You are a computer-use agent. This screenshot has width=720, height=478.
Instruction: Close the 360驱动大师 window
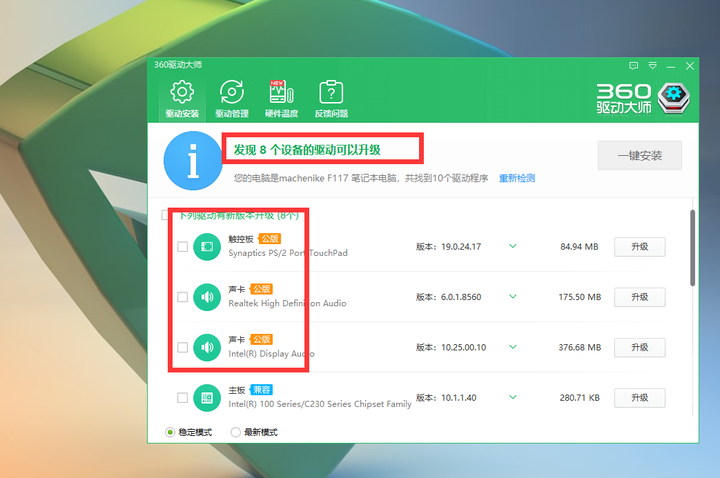[690, 66]
